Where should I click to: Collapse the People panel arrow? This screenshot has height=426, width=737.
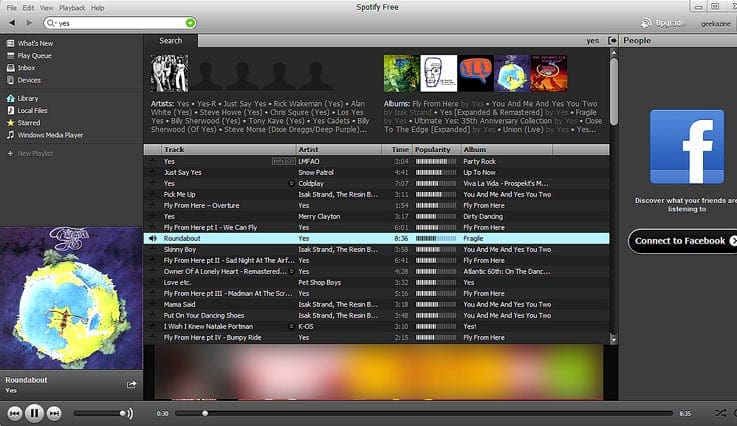[612, 41]
